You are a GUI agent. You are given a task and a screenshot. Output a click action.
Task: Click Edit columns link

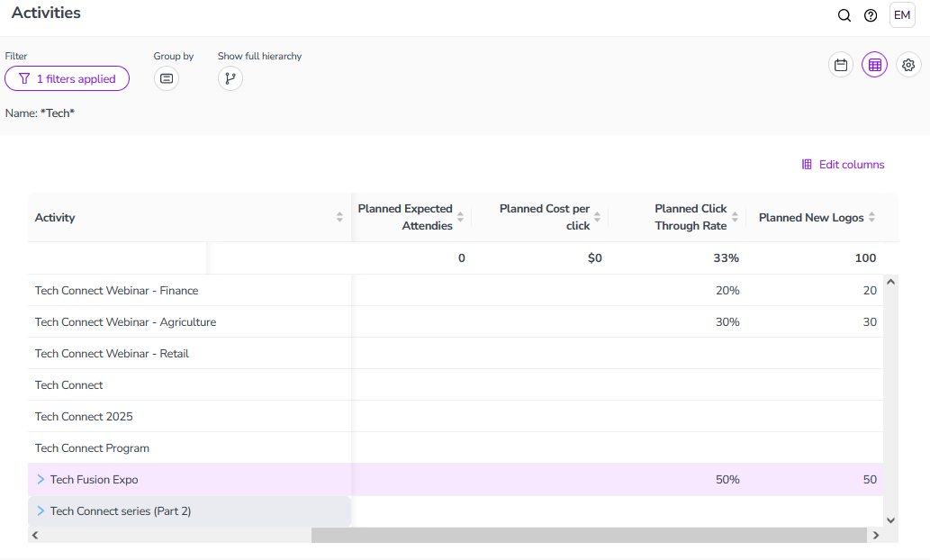[x=843, y=165]
